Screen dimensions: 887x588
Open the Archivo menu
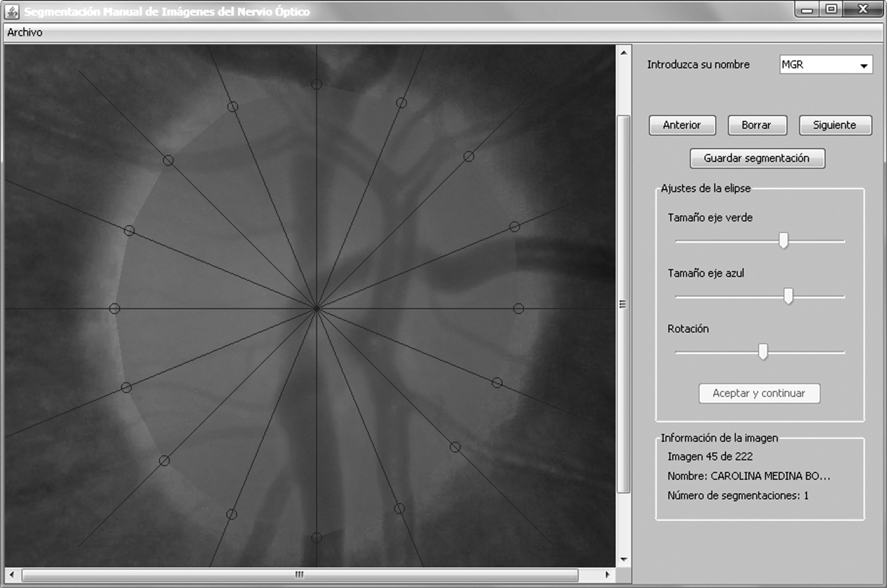[25, 33]
